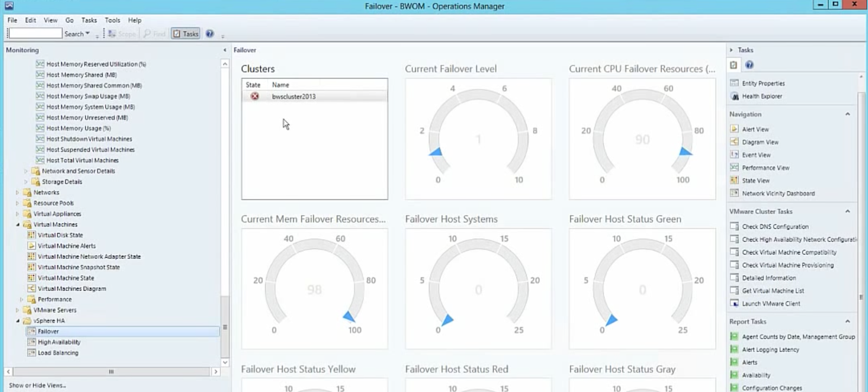The width and height of the screenshot is (868, 392).
Task: Collapse the vSphere HA folder
Action: click(x=17, y=321)
